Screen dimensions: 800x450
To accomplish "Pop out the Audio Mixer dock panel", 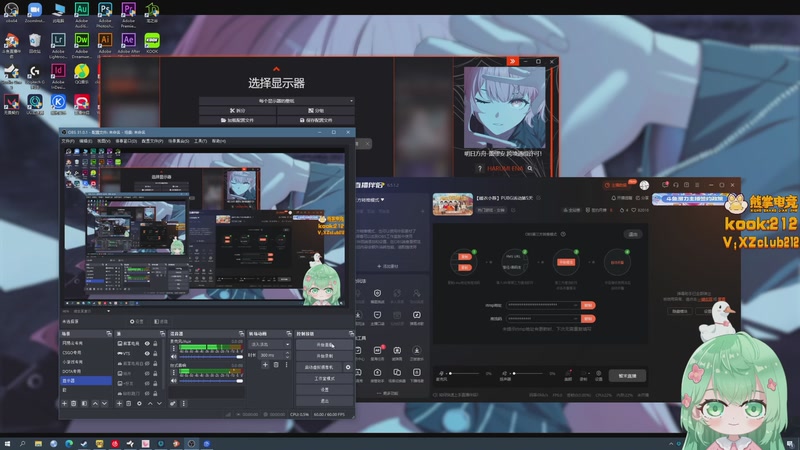I will [x=241, y=334].
